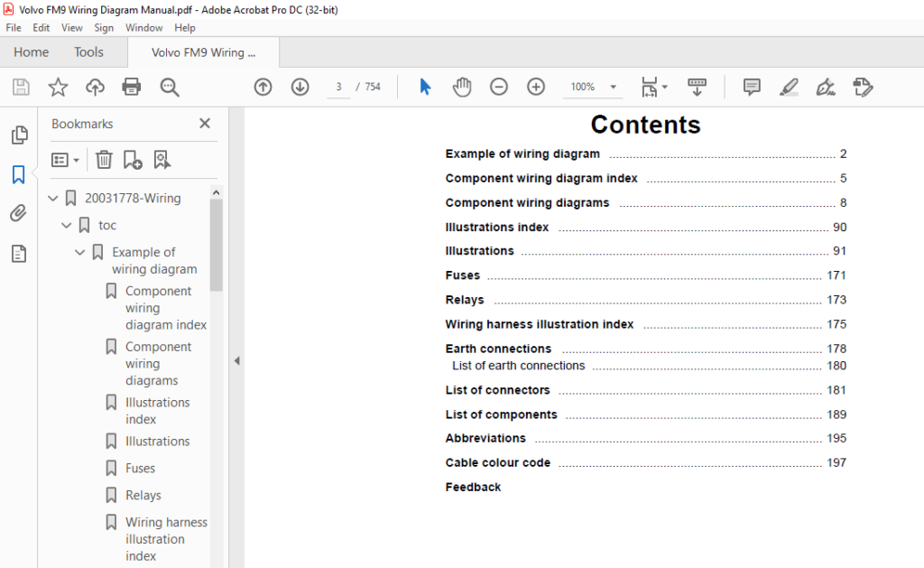Collapse the navigation pane with arrow
Screen dimensions: 924x568
click(x=237, y=360)
